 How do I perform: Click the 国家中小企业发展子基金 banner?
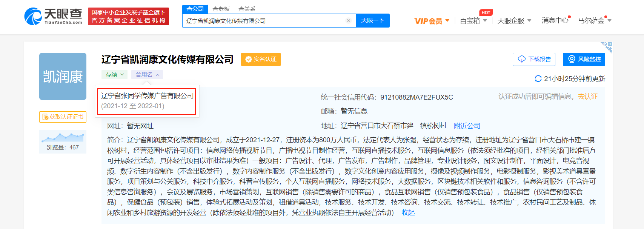(x=128, y=17)
